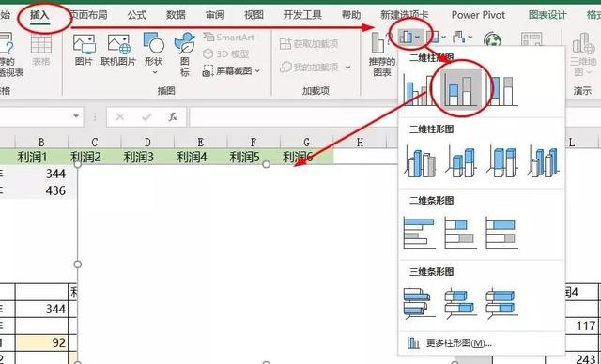Screen dimensions: 601x364
Task: Click 获取加载项 button
Action: tap(309, 44)
